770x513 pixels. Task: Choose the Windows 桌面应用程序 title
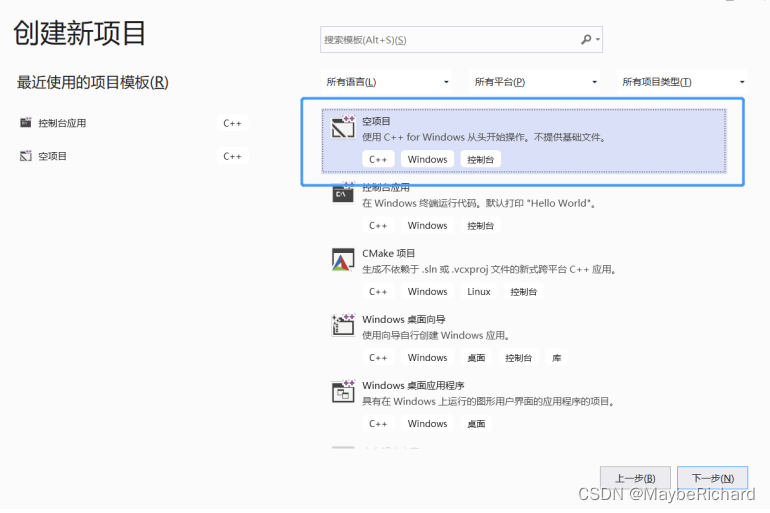413,385
